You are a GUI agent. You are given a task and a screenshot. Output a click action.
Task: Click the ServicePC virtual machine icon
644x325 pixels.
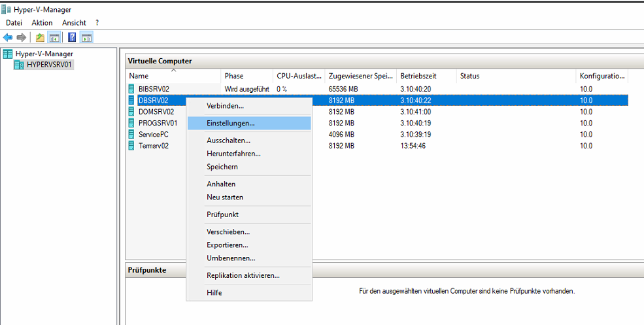[x=131, y=134]
